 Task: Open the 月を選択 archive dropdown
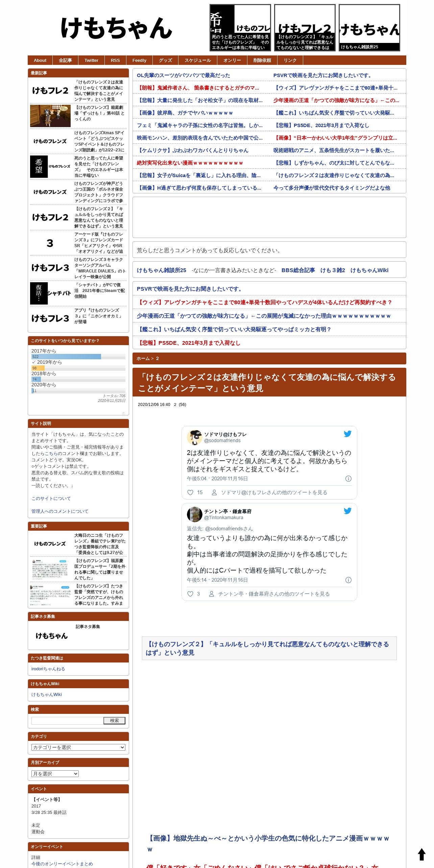[55, 774]
